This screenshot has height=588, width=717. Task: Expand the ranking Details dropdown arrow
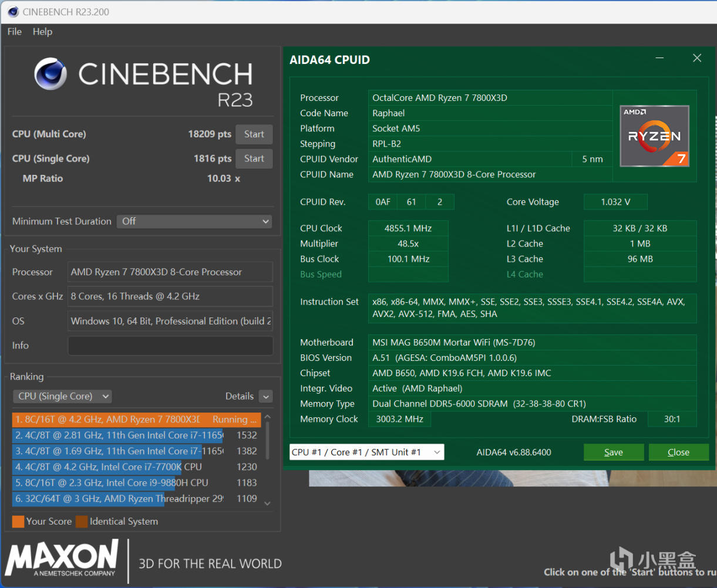(266, 397)
